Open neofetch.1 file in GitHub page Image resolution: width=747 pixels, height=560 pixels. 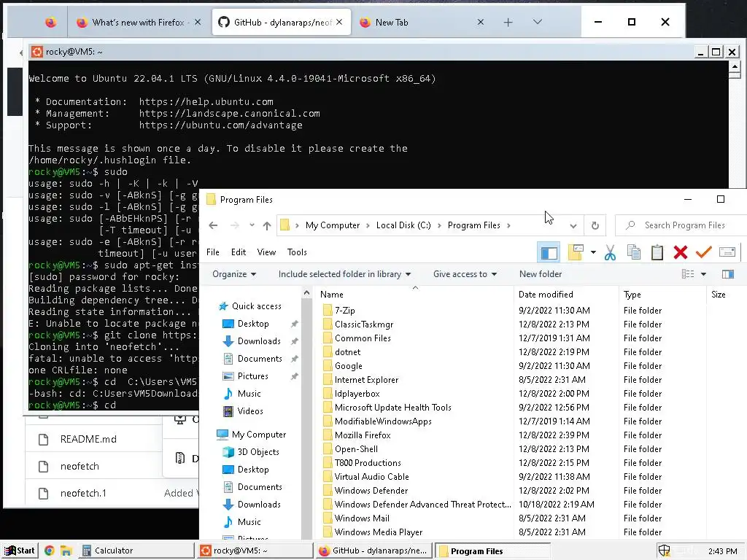[x=83, y=494]
